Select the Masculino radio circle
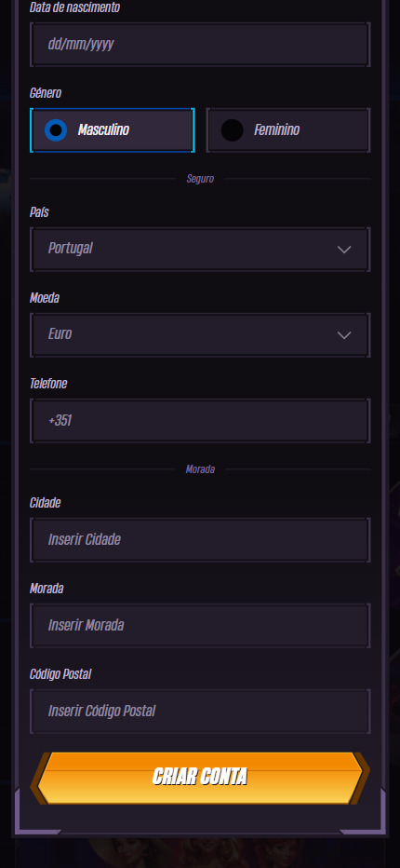The width and height of the screenshot is (400, 868). pos(56,130)
